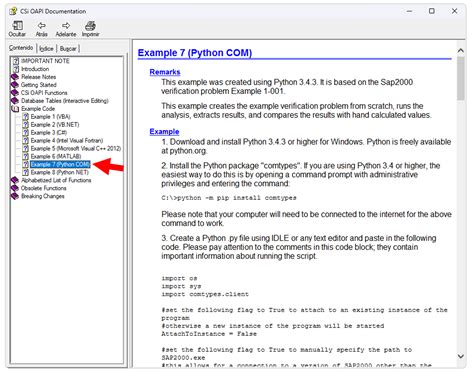Open Example 2 (VB.NET) topic
Image resolution: width=474 pixels, height=372 pixels.
click(x=55, y=125)
